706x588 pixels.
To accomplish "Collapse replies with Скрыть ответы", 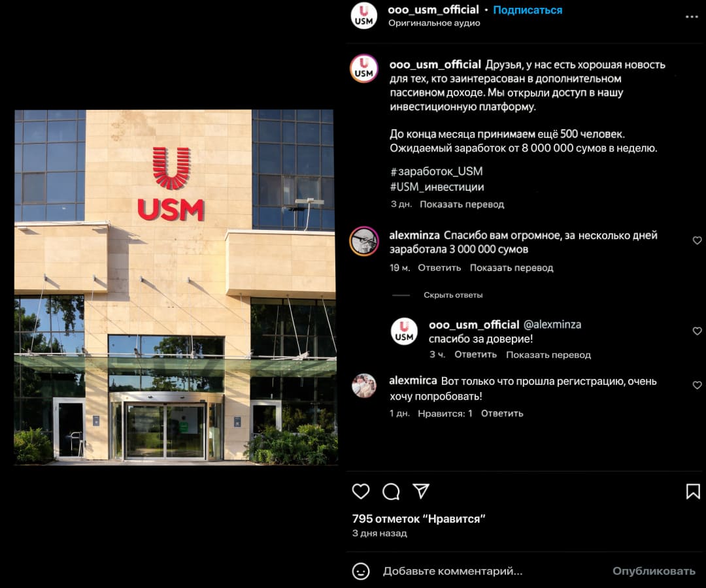I will click(453, 295).
